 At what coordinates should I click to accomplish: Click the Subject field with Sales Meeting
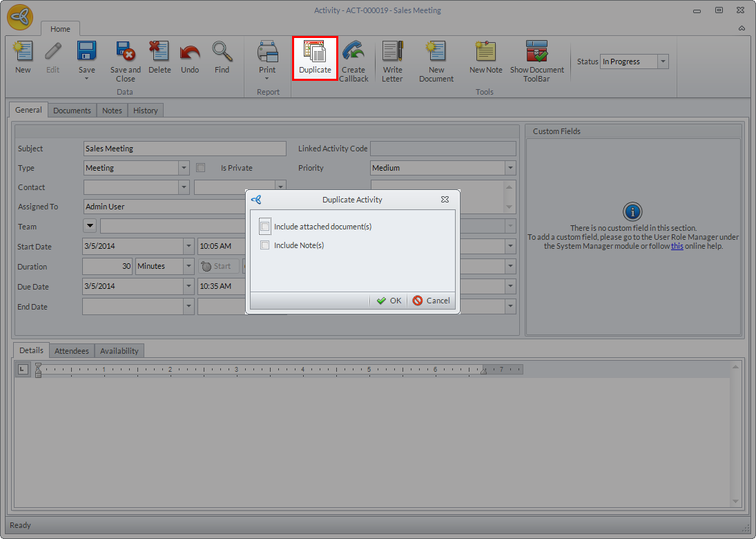[184, 149]
